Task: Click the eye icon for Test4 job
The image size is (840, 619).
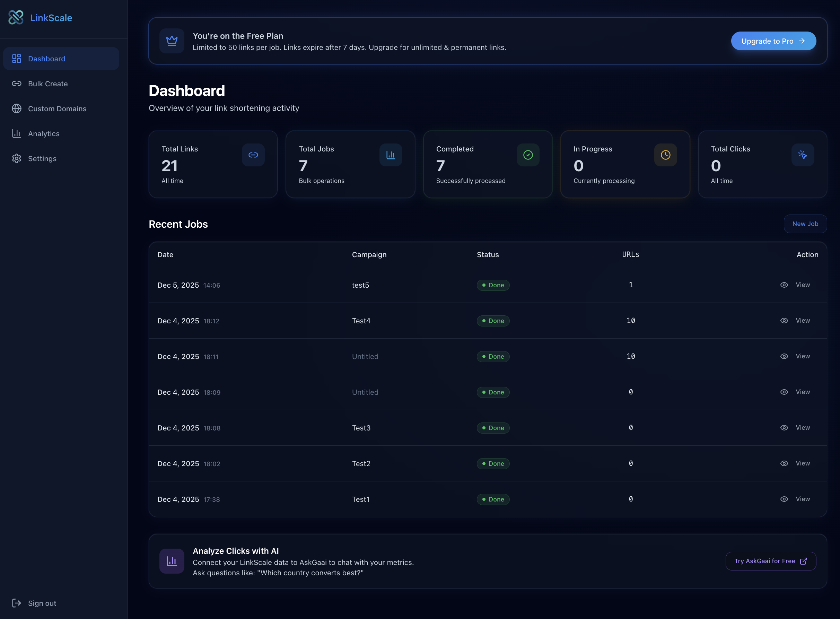Action: pyautogui.click(x=784, y=320)
